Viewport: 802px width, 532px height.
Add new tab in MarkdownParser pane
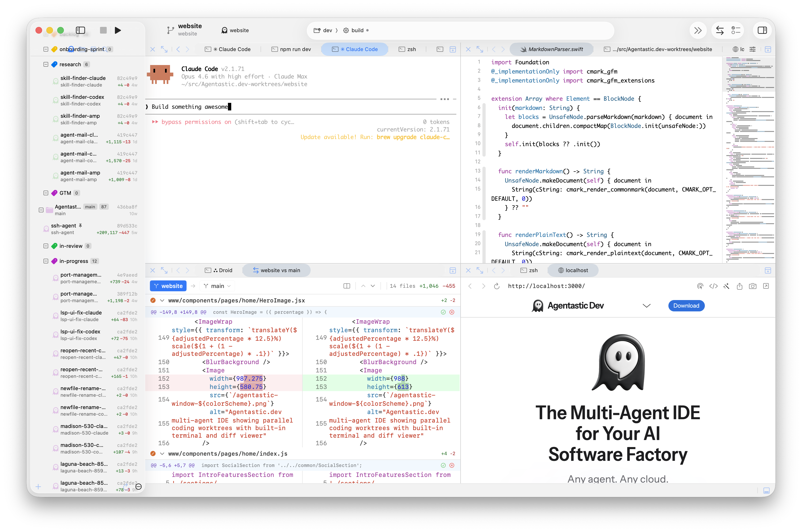pos(768,49)
